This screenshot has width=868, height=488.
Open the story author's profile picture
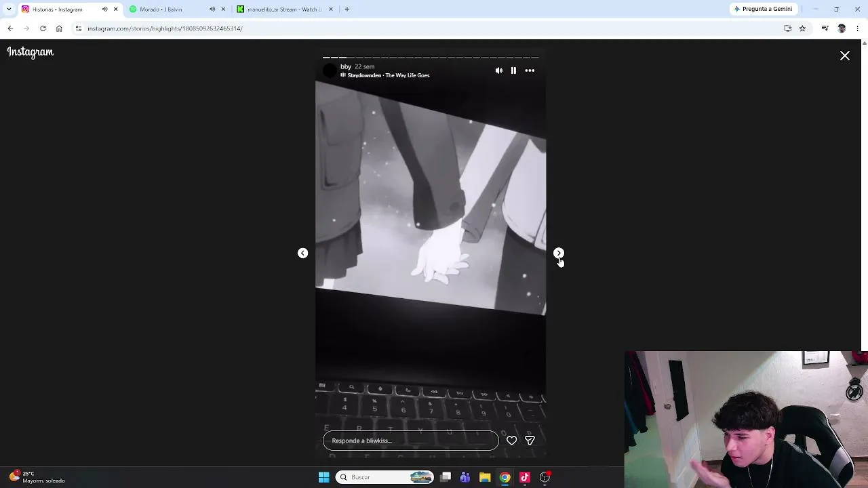pos(330,70)
